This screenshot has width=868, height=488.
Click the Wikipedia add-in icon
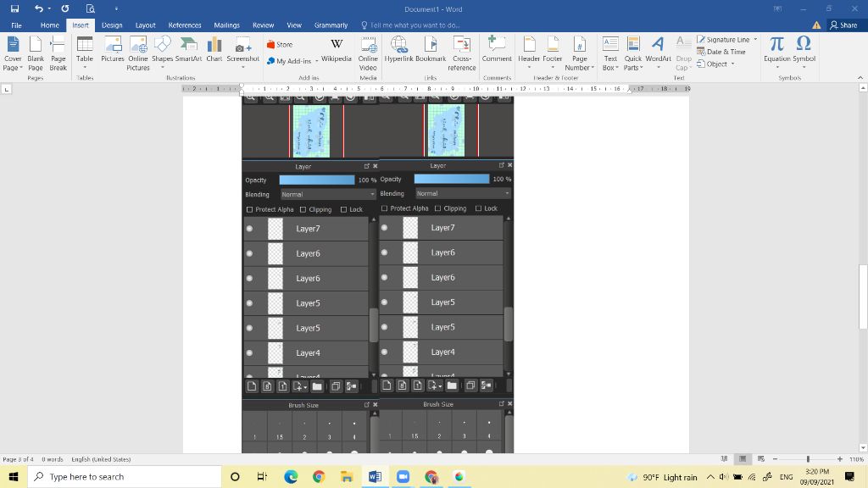point(336,49)
